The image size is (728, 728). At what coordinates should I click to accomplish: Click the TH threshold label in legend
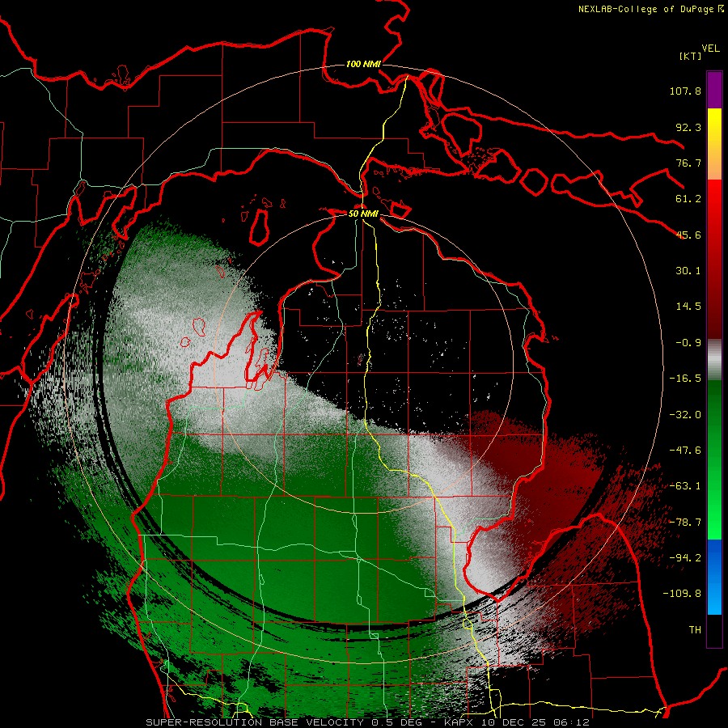click(x=695, y=630)
